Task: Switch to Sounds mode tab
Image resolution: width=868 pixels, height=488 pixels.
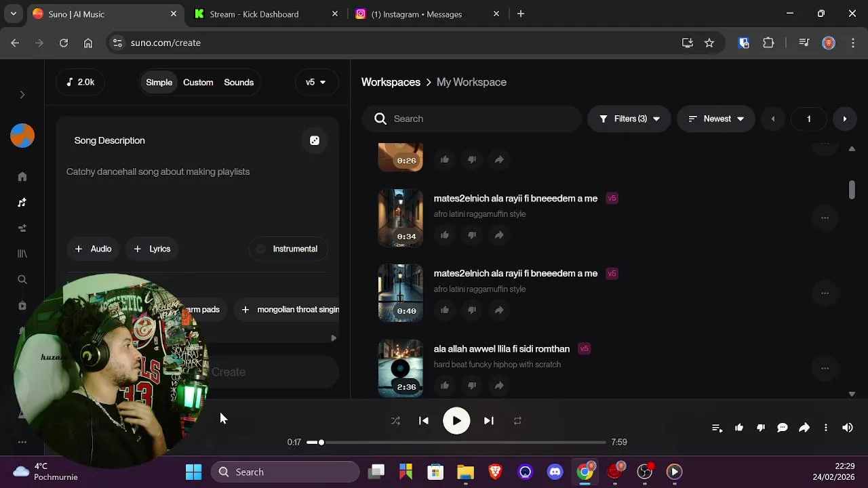Action: 239,82
